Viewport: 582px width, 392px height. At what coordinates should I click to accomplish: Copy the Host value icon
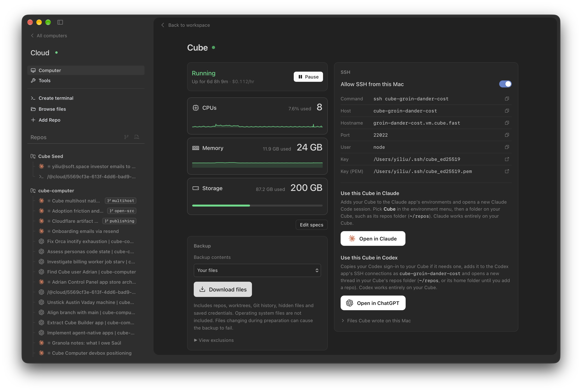pyautogui.click(x=507, y=111)
